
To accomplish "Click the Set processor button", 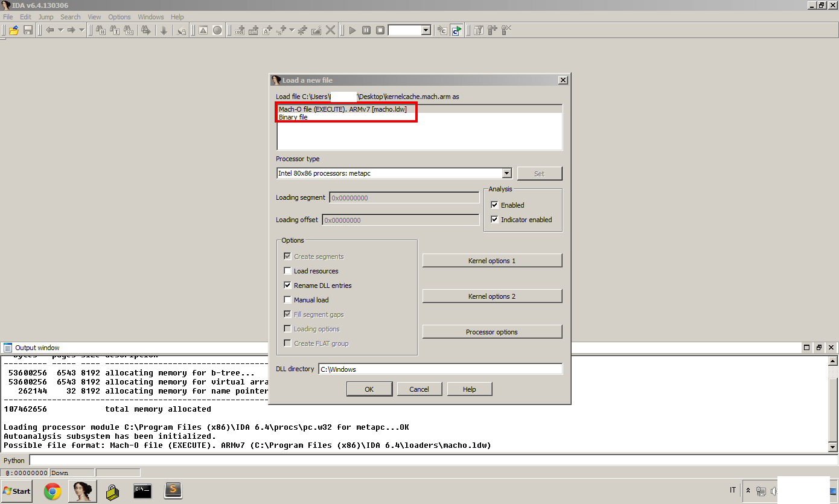I will 540,173.
